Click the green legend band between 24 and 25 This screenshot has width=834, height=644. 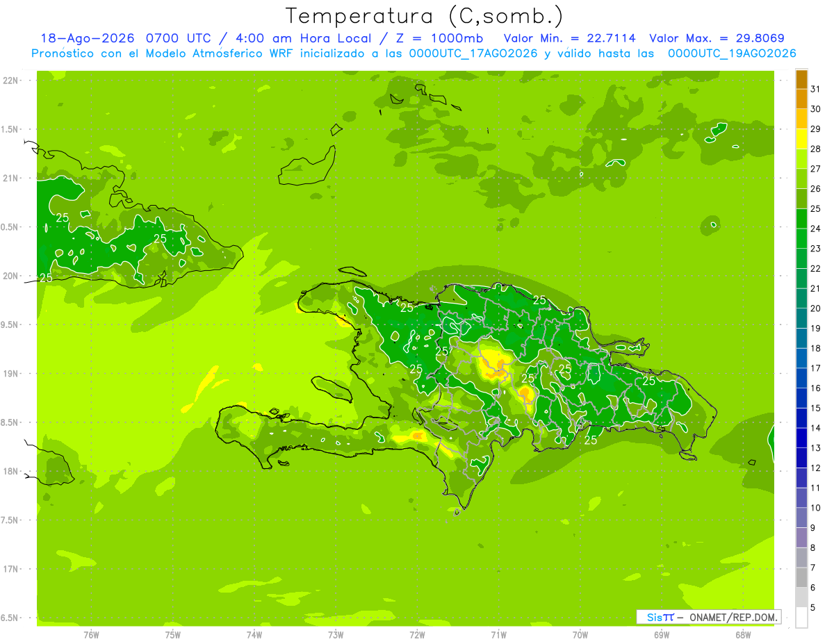click(x=801, y=219)
